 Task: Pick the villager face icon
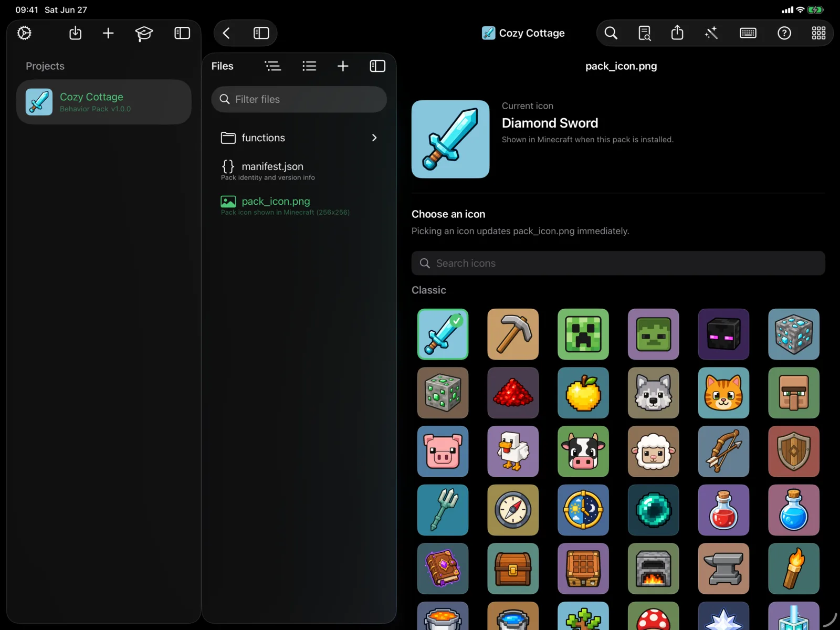(x=794, y=393)
